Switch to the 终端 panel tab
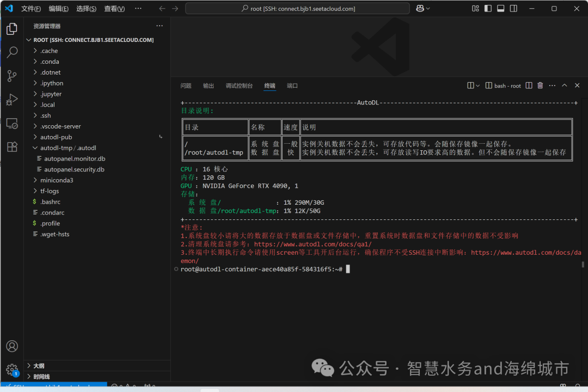Screen dimensions: 588x392 click(x=269, y=86)
